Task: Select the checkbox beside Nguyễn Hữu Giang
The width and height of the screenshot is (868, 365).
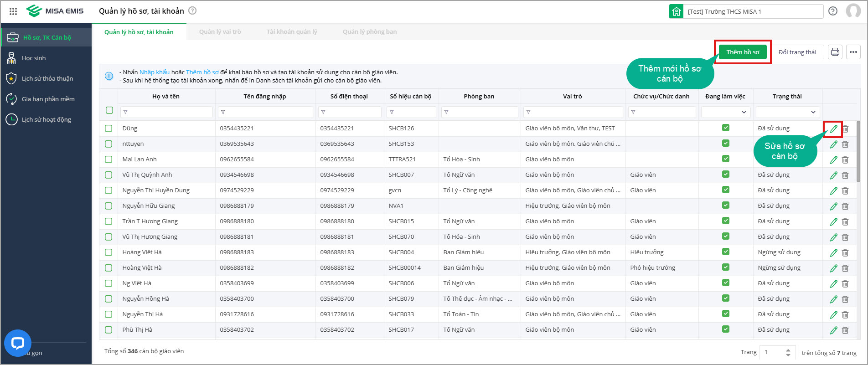Action: coord(108,206)
